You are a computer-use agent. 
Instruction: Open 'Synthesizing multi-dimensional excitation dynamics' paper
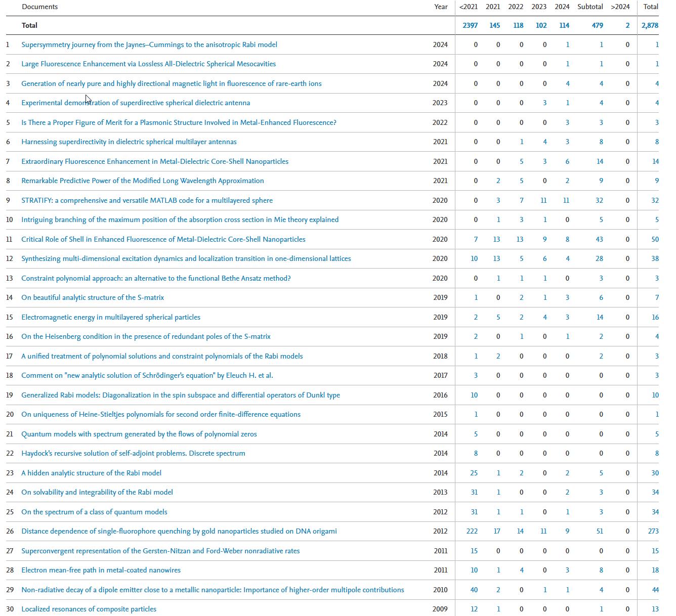186,258
